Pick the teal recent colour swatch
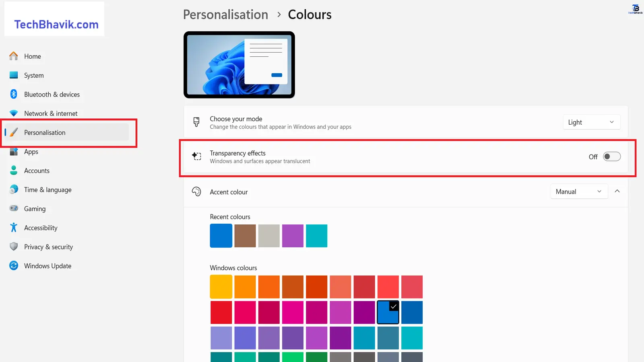 point(316,236)
